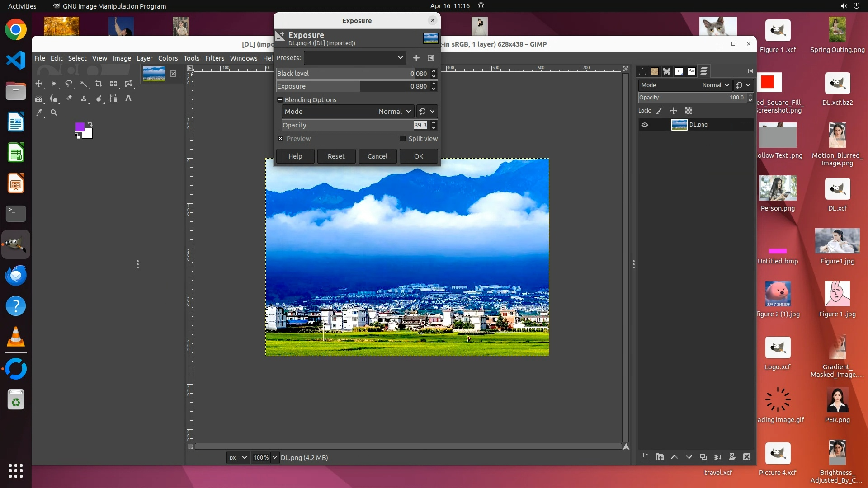This screenshot has width=868, height=488.
Task: Open the Colors menu
Action: point(168,58)
